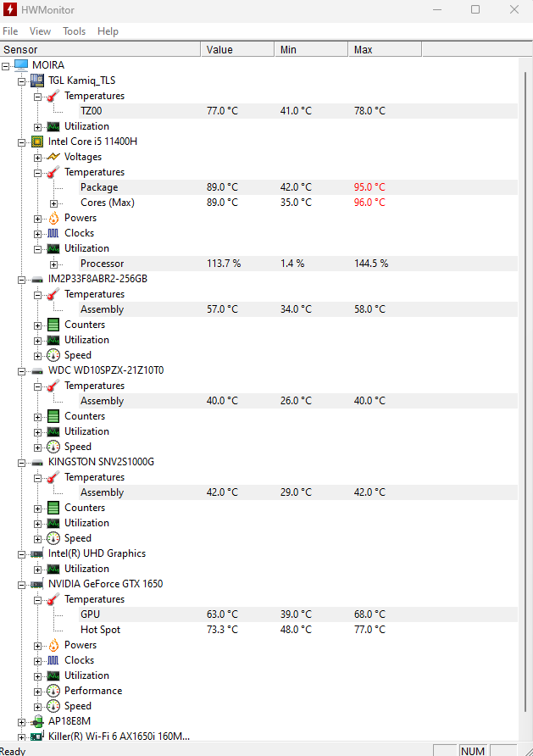Click the GTX 1650 Performance gauge icon
The image size is (533, 756).
click(x=53, y=691)
